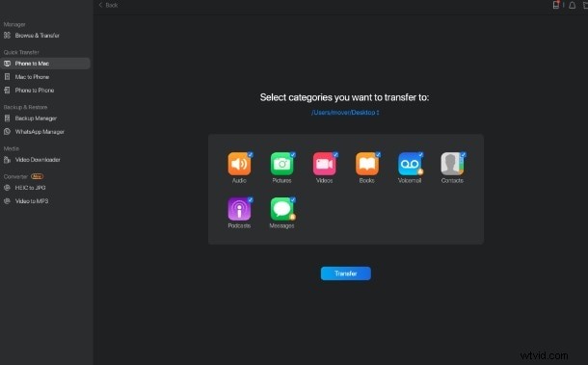Select the Audio category icon
The image size is (588, 365).
239,164
